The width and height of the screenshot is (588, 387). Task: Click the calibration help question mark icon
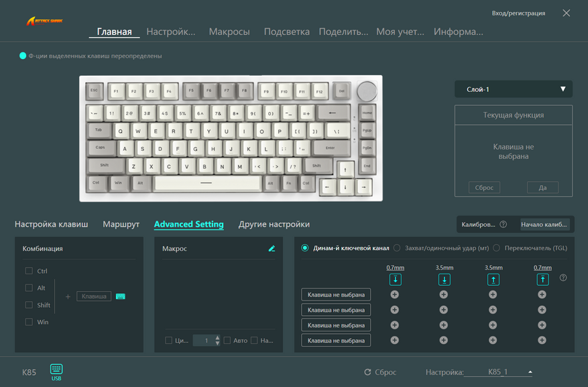pyautogui.click(x=504, y=224)
